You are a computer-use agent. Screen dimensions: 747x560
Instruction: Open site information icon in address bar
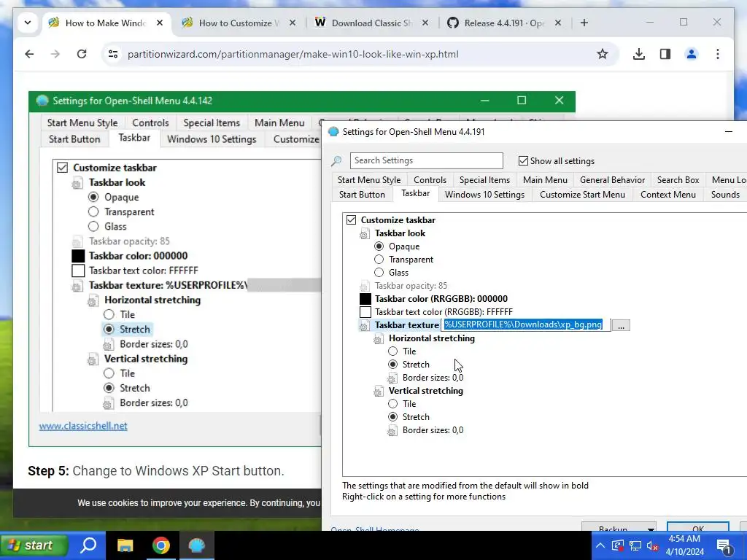click(113, 54)
